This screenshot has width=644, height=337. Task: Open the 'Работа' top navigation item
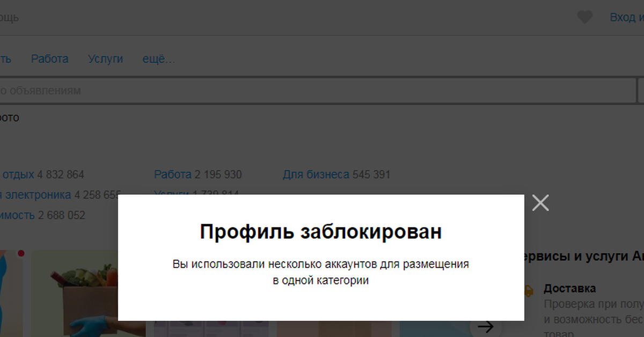(49, 59)
